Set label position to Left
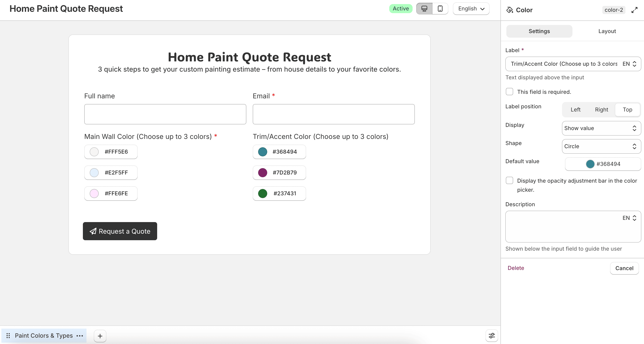 pos(575,110)
